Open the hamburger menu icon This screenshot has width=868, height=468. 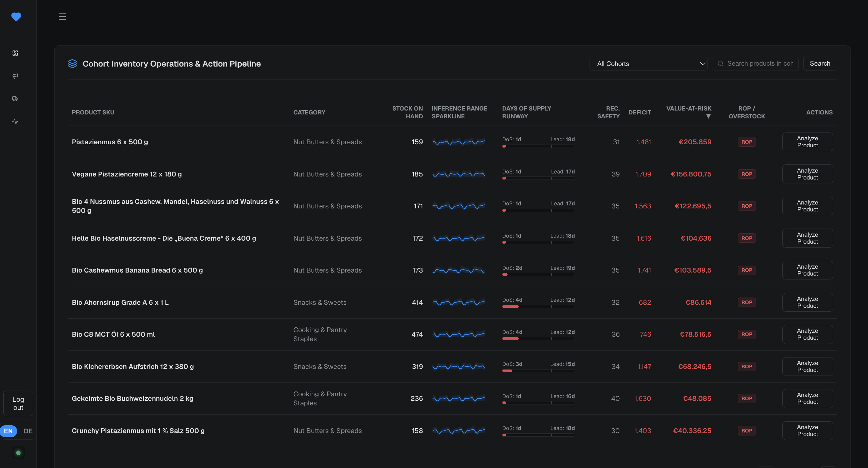tap(62, 17)
